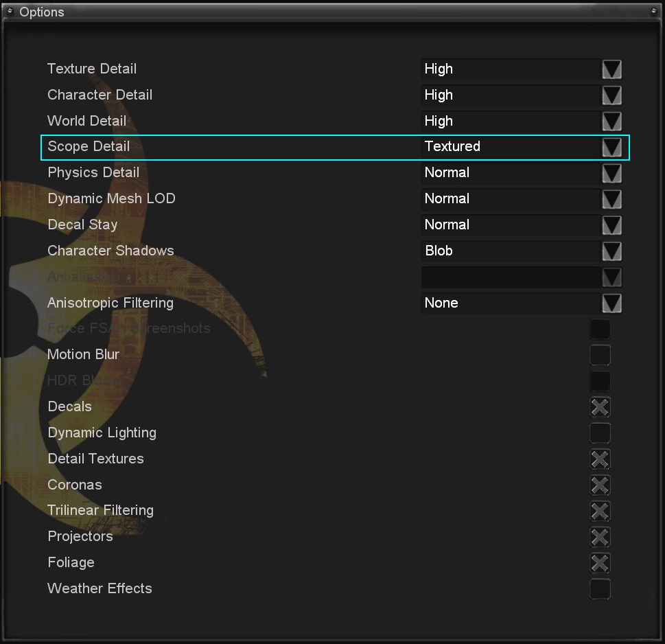Viewport: 665px width, 644px height.
Task: Click the Scope Detail dropdown arrow
Action: click(x=611, y=147)
